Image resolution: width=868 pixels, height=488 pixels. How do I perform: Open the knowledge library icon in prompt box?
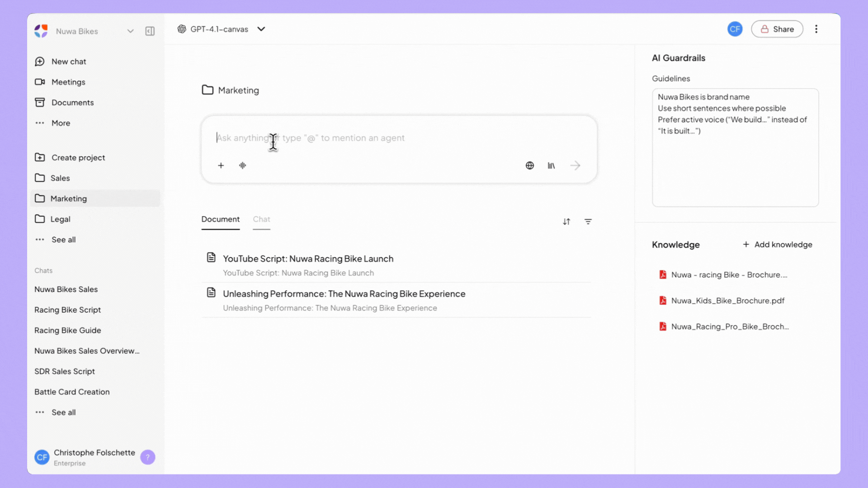(x=551, y=165)
